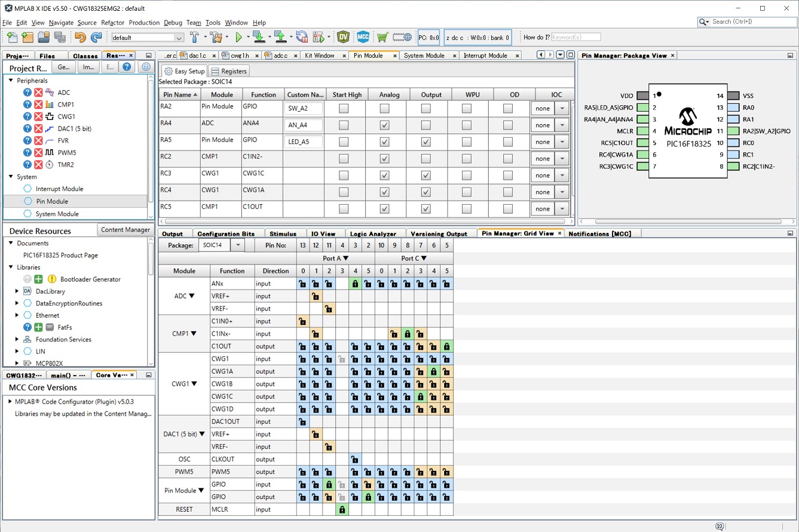Viewport: 799px width, 532px height.
Task: Click Make and Program Device icon
Action: click(258, 37)
